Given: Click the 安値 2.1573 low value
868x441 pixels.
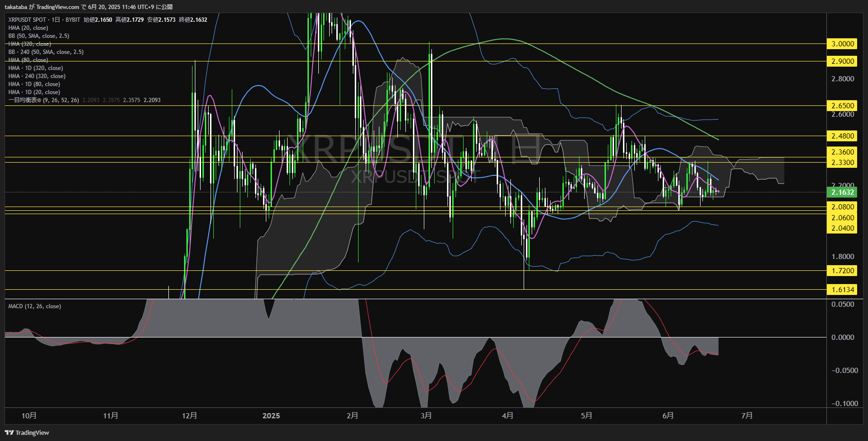Looking at the screenshot, I should point(161,20).
